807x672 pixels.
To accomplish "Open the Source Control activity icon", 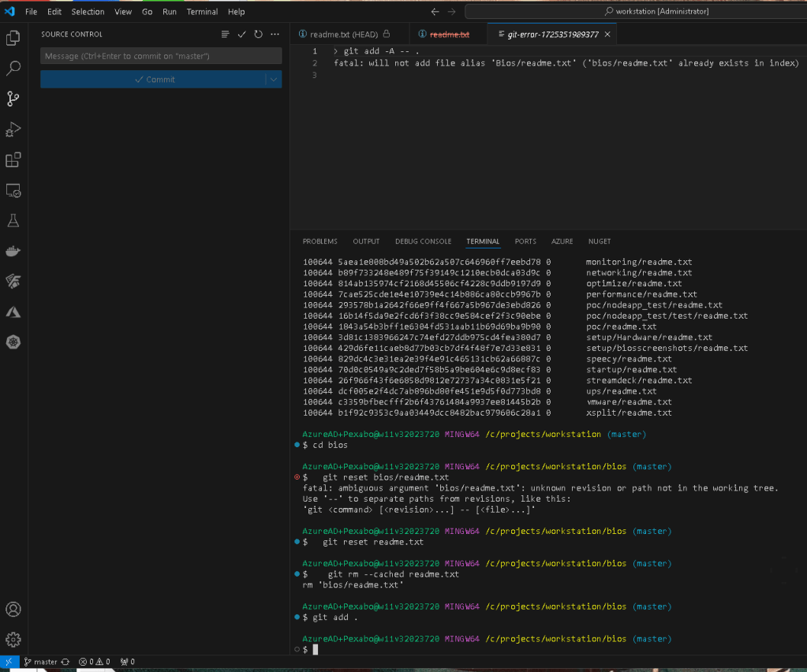I will (13, 99).
